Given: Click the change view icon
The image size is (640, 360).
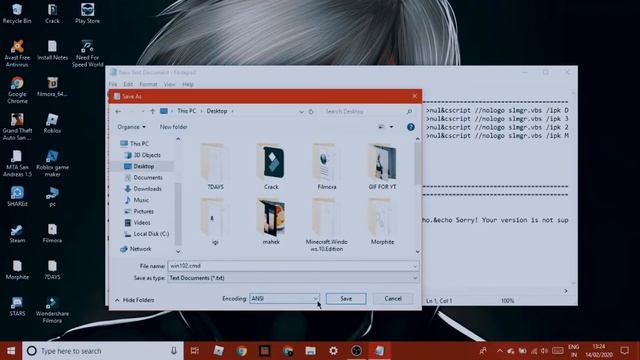Looking at the screenshot, I should [x=381, y=127].
